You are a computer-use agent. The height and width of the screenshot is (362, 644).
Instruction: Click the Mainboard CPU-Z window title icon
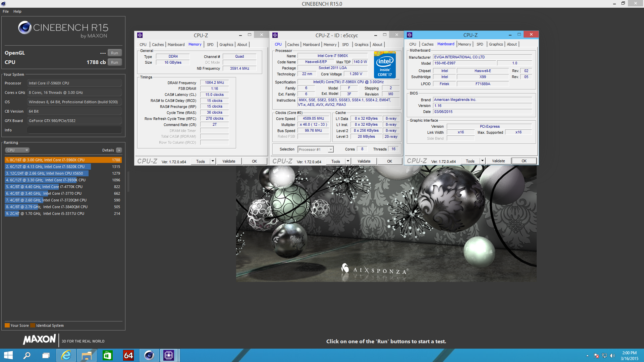coord(410,35)
